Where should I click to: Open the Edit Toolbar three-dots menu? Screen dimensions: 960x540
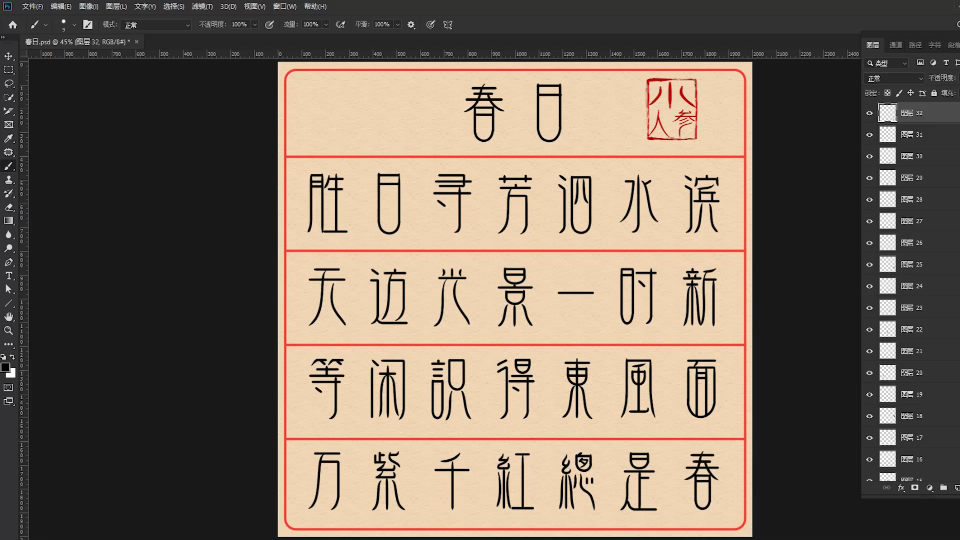9,344
